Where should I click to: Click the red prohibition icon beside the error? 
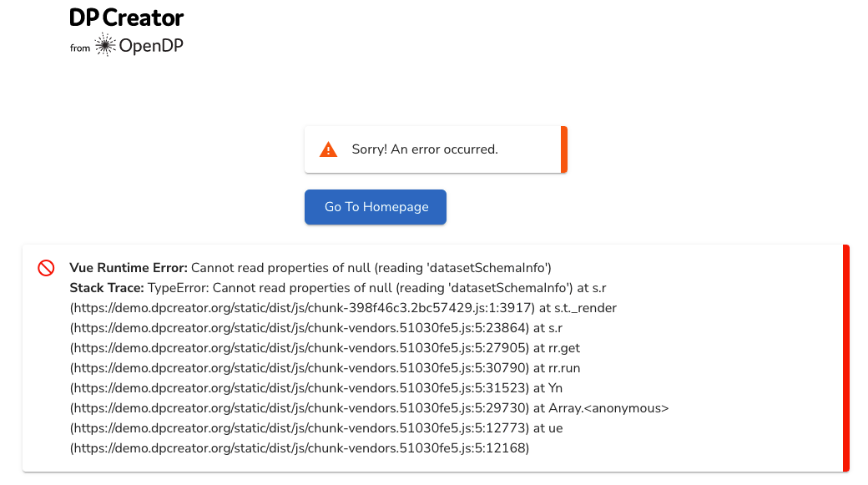tap(45, 267)
